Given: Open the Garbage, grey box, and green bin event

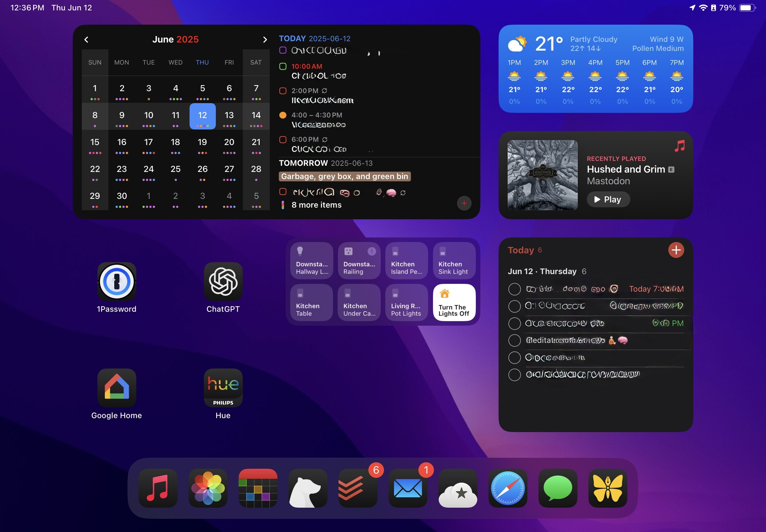Looking at the screenshot, I should pyautogui.click(x=344, y=176).
